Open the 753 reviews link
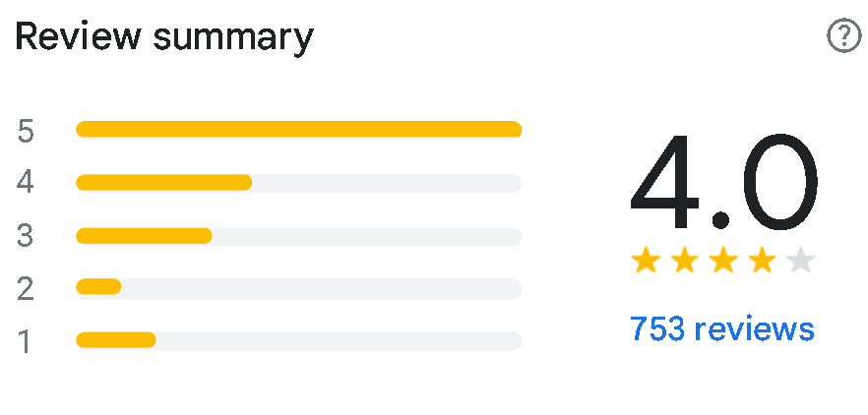 tap(722, 327)
